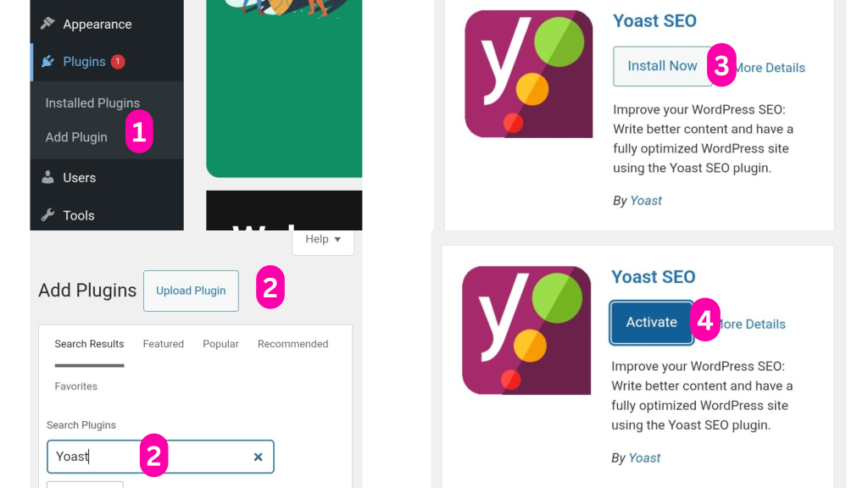Screen dimensions: 868x488
Task: Activate the Yoast SEO plugin
Action: [x=652, y=323]
